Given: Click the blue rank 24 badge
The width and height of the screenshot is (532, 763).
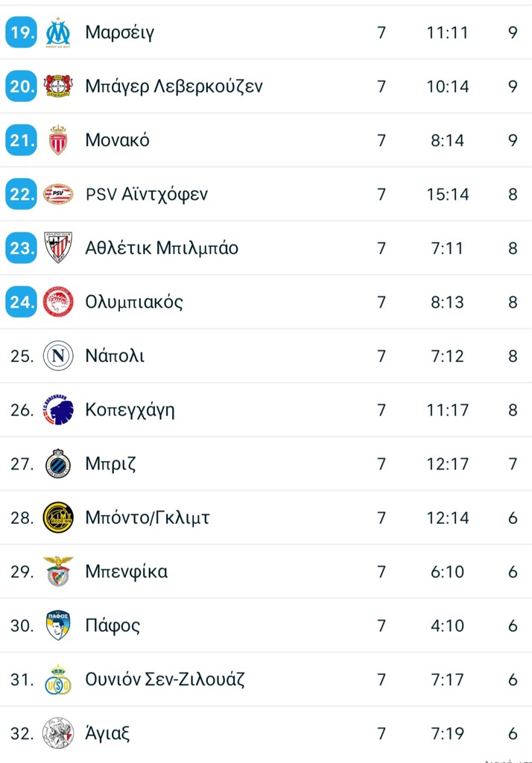Looking at the screenshot, I should click(x=21, y=302).
